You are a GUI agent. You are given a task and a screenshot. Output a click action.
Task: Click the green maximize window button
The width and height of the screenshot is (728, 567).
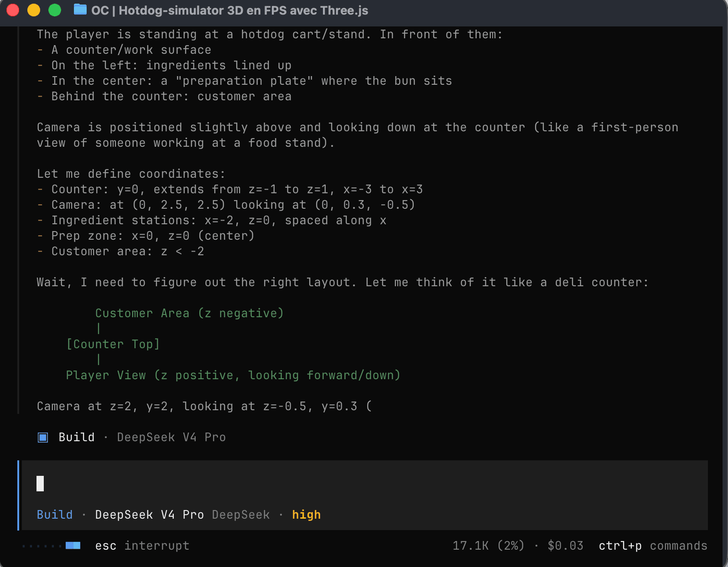(x=55, y=10)
